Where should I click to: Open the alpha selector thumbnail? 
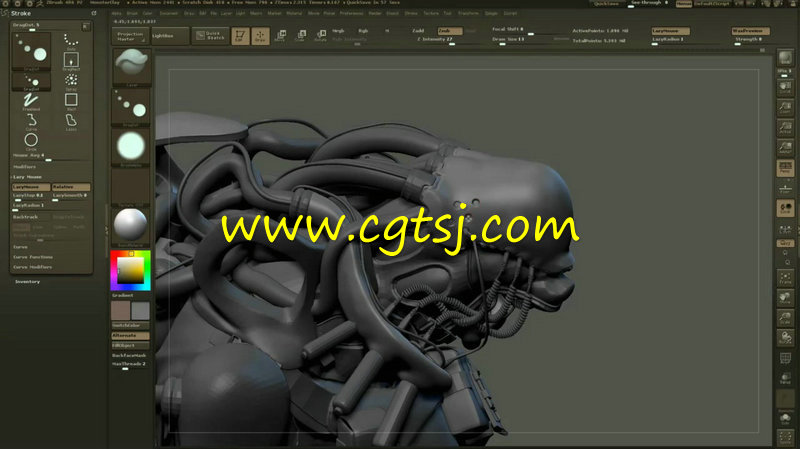pyautogui.click(x=131, y=147)
